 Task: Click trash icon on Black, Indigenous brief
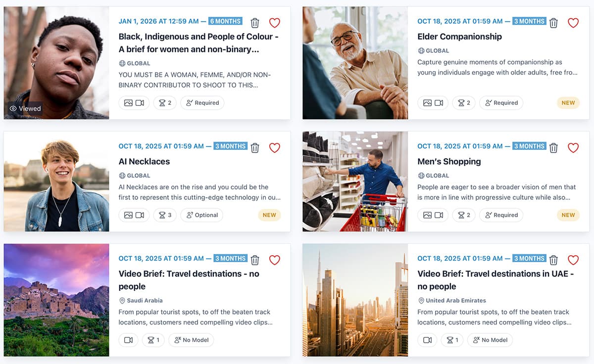255,23
